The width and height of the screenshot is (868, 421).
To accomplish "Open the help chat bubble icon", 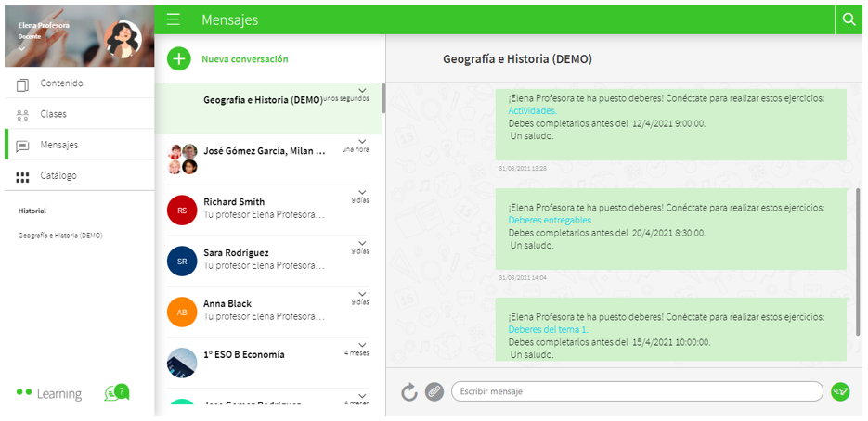I will (117, 393).
